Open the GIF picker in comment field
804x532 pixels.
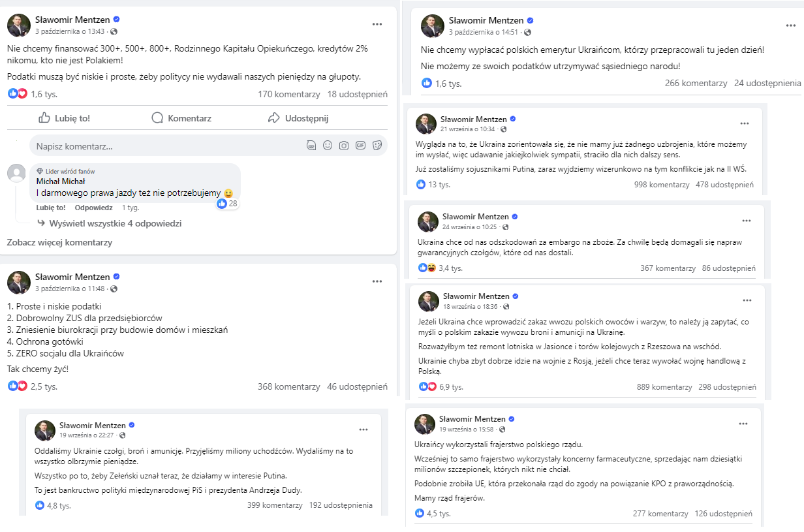click(360, 146)
